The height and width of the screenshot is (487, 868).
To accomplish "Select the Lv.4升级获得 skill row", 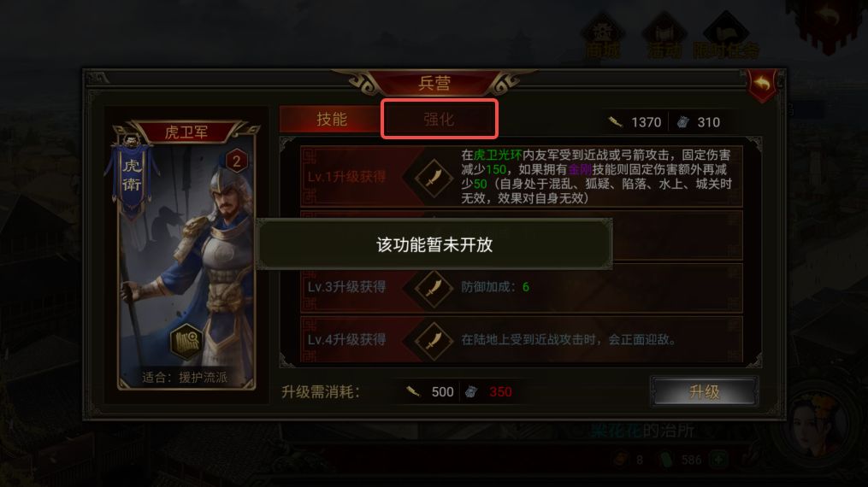I will [522, 340].
